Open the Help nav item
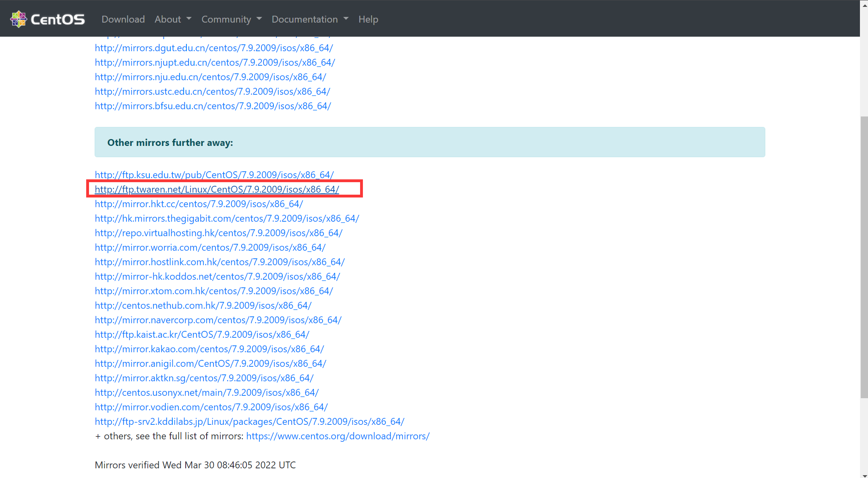 click(x=368, y=19)
